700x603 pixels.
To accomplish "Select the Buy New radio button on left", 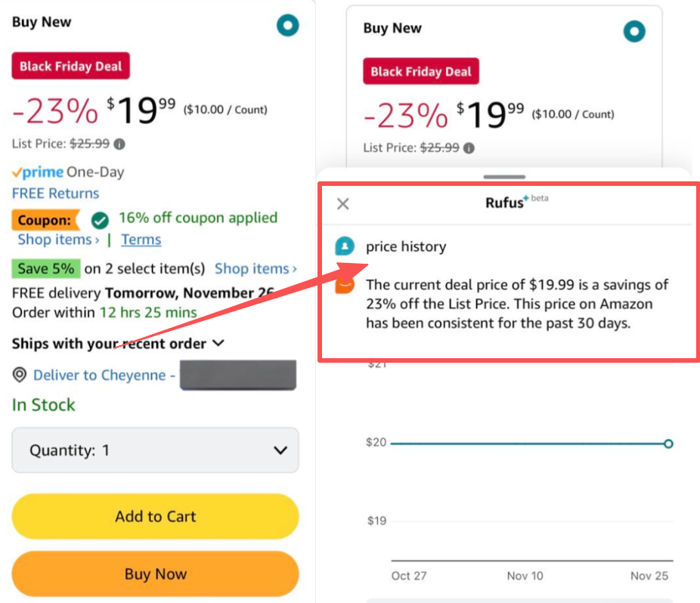I will [288, 26].
